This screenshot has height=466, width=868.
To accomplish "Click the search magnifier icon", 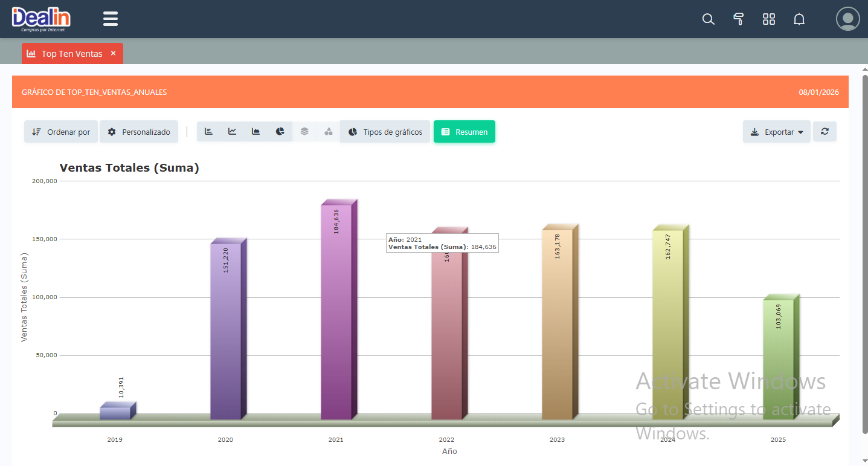I will tap(709, 19).
